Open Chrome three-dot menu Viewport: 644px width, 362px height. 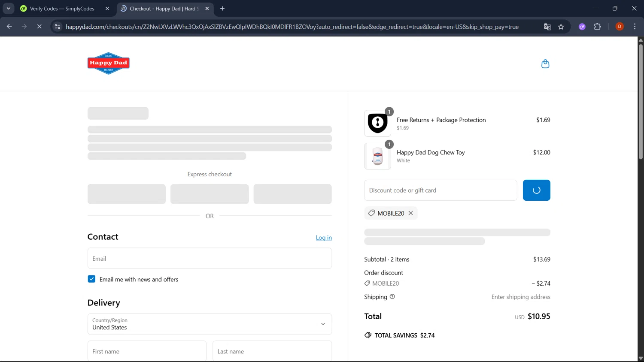(x=635, y=27)
